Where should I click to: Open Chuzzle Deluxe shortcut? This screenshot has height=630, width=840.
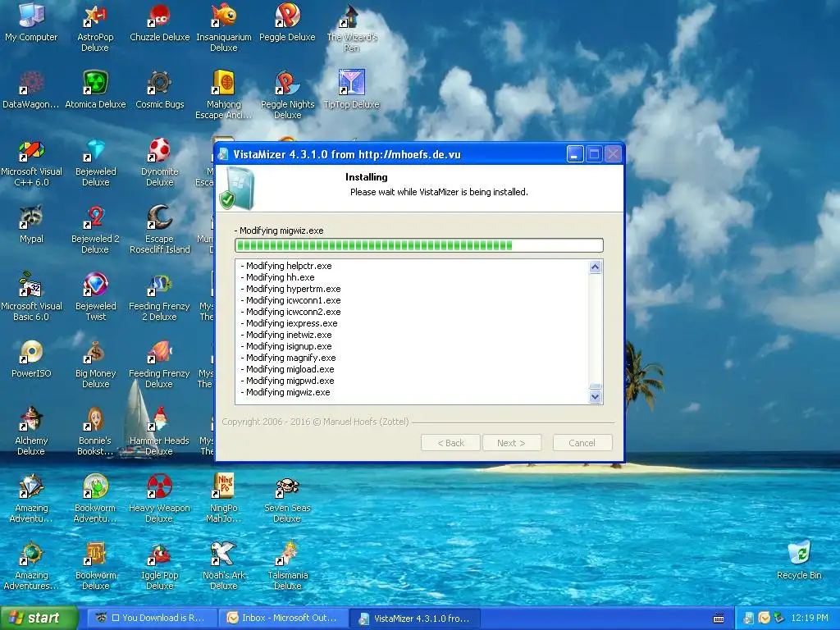click(160, 21)
